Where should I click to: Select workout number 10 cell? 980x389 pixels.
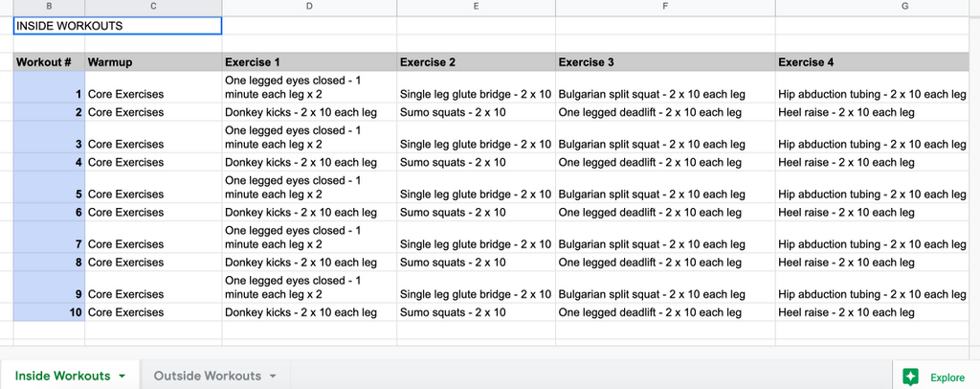point(49,312)
